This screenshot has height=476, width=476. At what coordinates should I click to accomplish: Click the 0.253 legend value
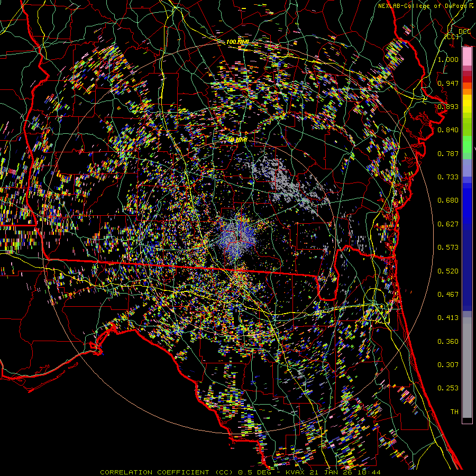coord(448,388)
